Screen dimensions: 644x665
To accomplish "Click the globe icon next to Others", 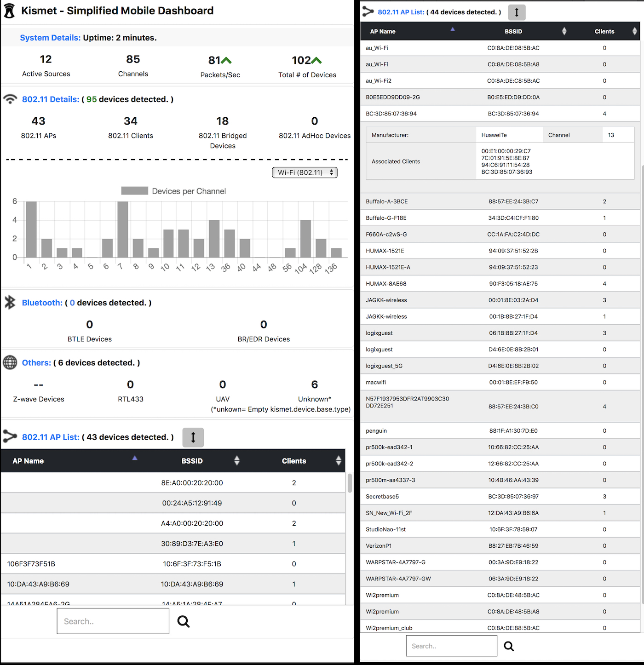I will (10, 362).
